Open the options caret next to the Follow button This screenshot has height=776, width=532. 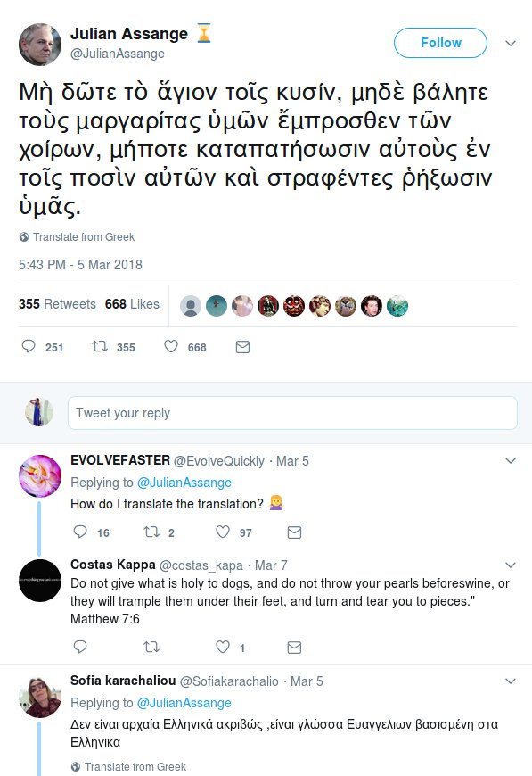(x=511, y=43)
